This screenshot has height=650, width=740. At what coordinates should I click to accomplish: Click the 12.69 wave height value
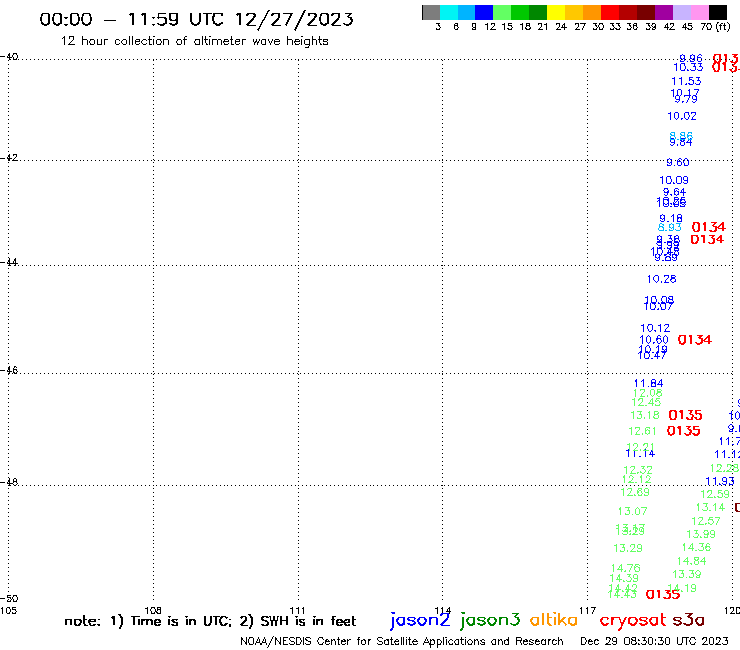(635, 492)
